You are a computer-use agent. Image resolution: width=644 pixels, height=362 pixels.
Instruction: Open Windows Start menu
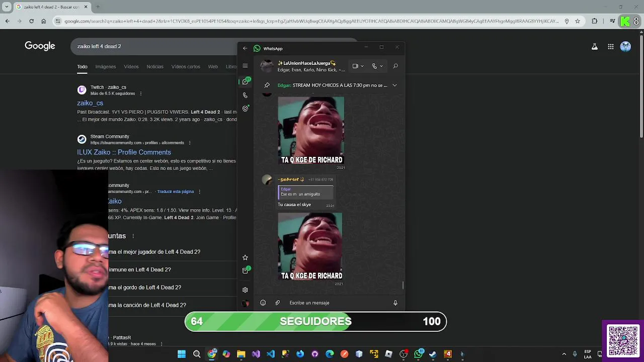(x=182, y=354)
